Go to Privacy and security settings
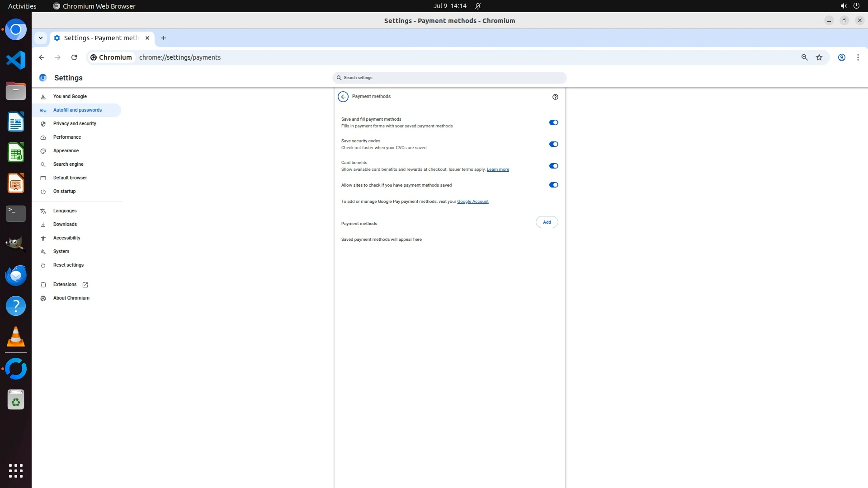 (75, 123)
